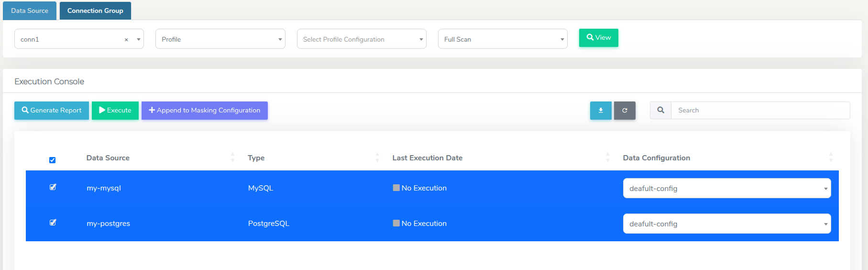Click the refresh icon button
Screen dimensions: 868x270
point(625,111)
